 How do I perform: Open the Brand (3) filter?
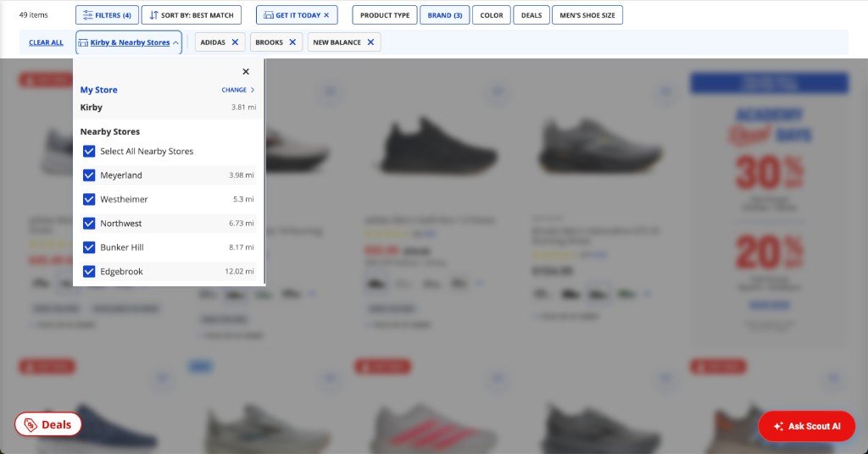pos(444,15)
